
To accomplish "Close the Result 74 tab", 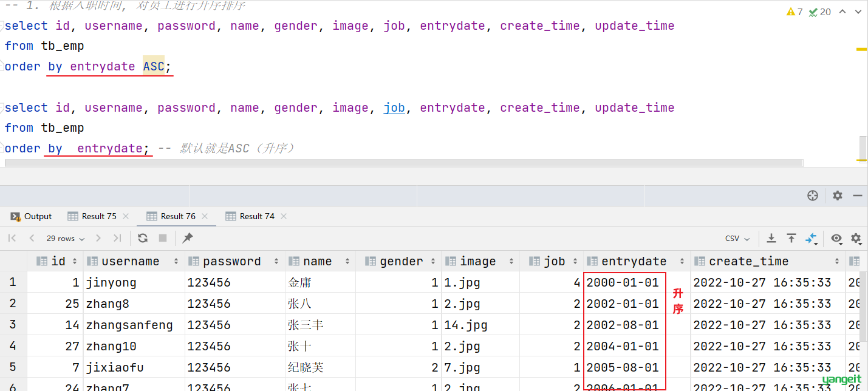I will (284, 216).
